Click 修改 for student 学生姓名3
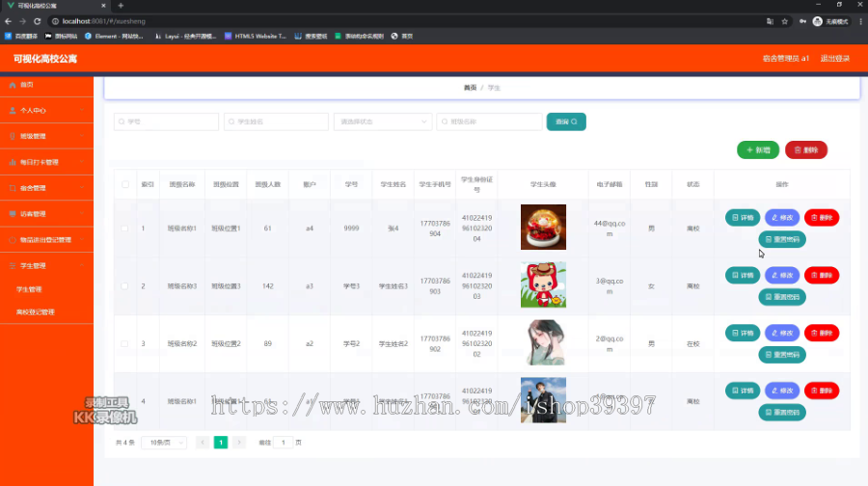Screen dimensions: 868x486 tap(782, 275)
